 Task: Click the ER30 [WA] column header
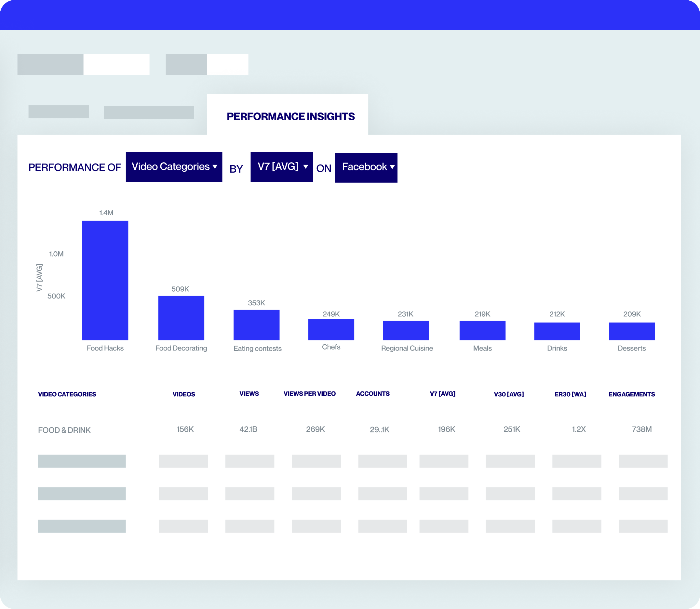(x=570, y=394)
